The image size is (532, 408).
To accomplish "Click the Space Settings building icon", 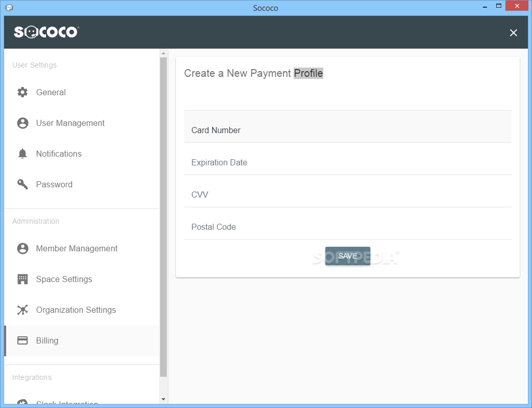I will (23, 279).
